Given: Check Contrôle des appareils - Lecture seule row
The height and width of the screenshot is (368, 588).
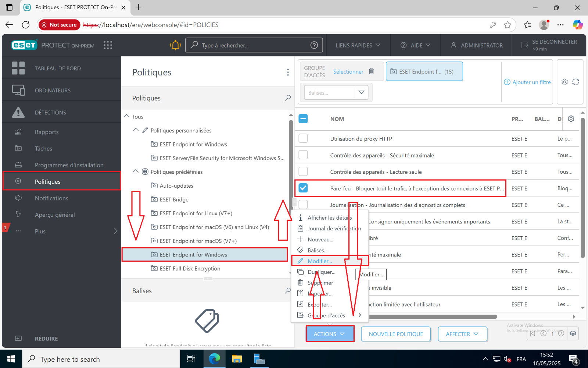Looking at the screenshot, I should [303, 171].
